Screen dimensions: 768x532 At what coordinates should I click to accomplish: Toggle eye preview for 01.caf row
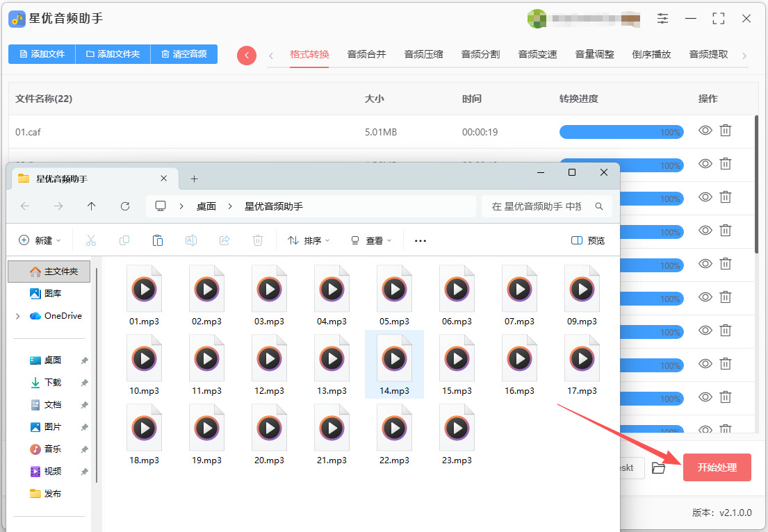[705, 131]
